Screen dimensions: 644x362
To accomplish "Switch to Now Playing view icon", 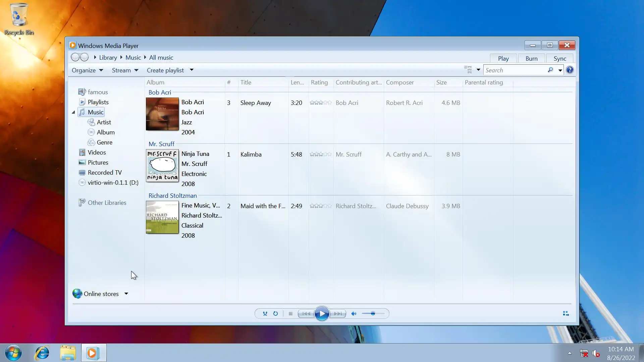I will point(566,314).
